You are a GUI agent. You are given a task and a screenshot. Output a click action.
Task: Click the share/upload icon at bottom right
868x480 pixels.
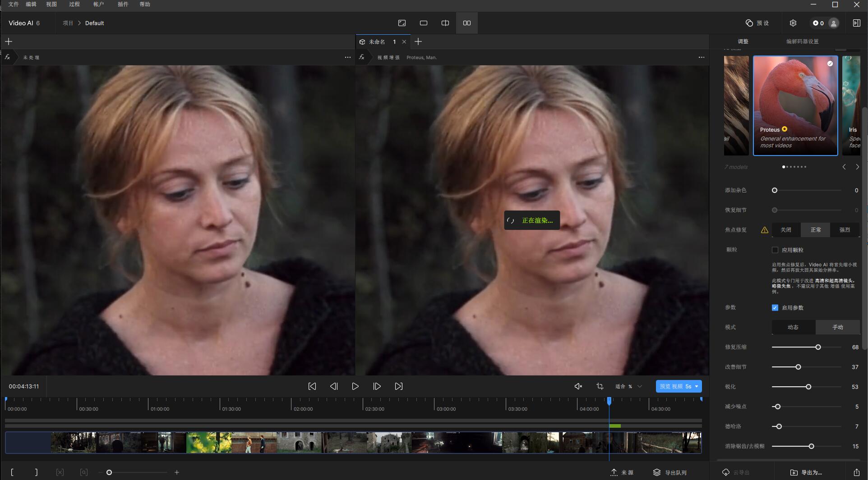click(x=856, y=472)
